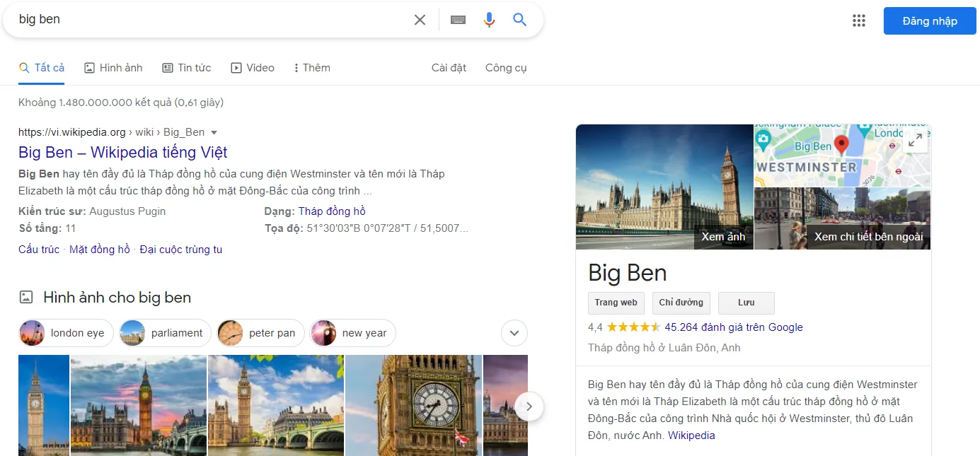Open the Westminster Bridge image thumbnail
Screen dimensions: 980x456
tap(276, 405)
